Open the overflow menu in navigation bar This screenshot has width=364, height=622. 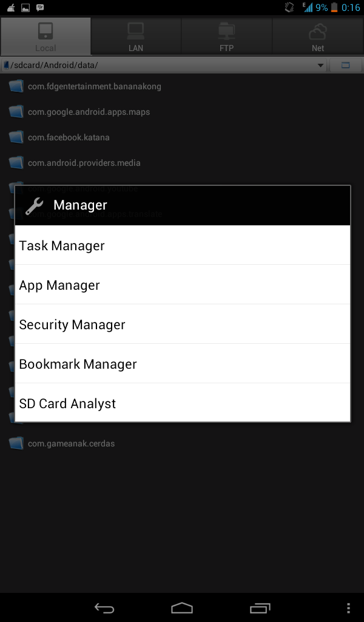[x=348, y=607]
